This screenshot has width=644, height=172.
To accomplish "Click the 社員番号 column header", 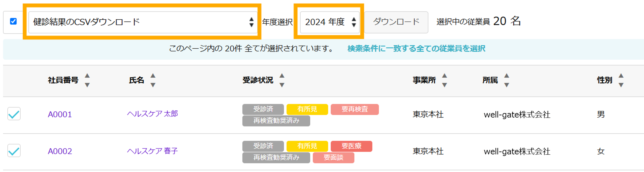I will [x=63, y=80].
